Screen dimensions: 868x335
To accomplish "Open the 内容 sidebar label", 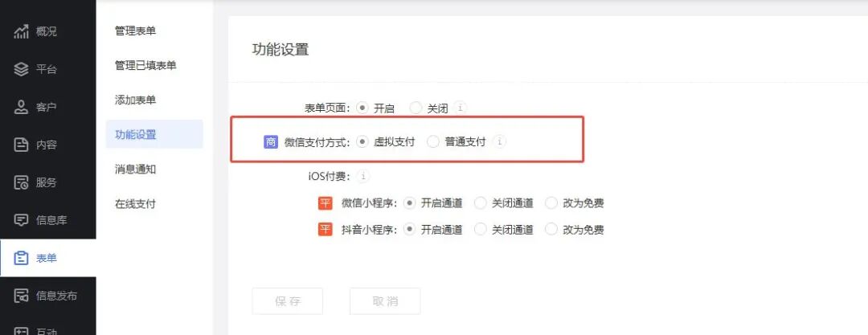I will pyautogui.click(x=47, y=145).
